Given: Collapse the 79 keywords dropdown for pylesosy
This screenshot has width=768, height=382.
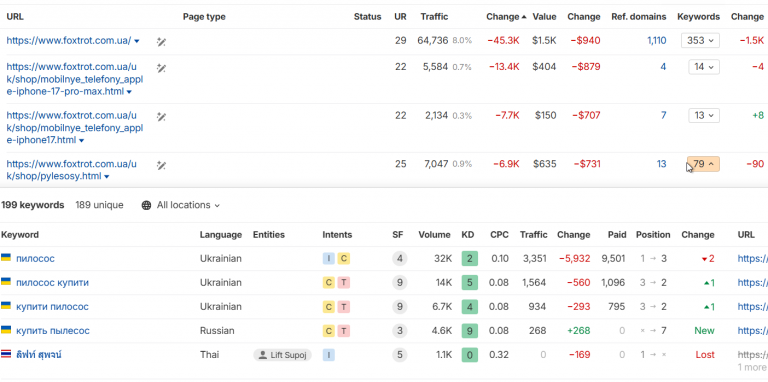Looking at the screenshot, I should [703, 164].
